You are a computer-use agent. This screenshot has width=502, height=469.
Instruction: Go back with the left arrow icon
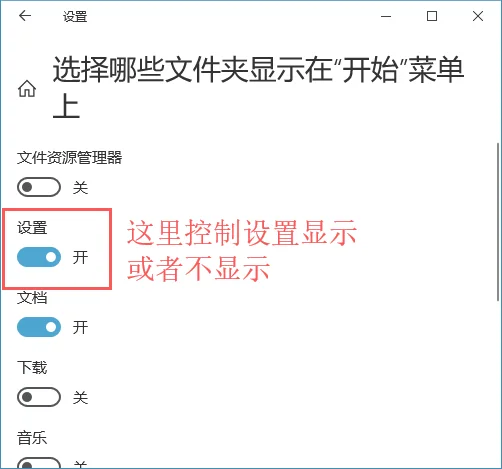coord(25,16)
